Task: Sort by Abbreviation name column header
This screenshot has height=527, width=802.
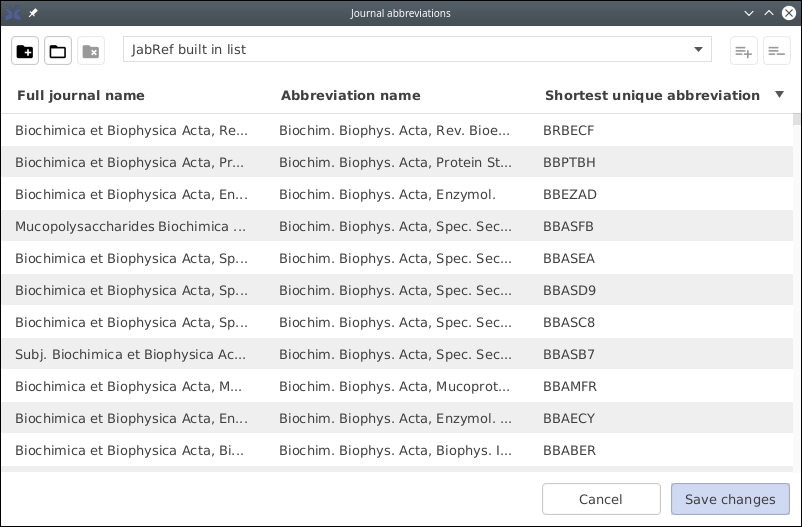Action: [x=350, y=96]
